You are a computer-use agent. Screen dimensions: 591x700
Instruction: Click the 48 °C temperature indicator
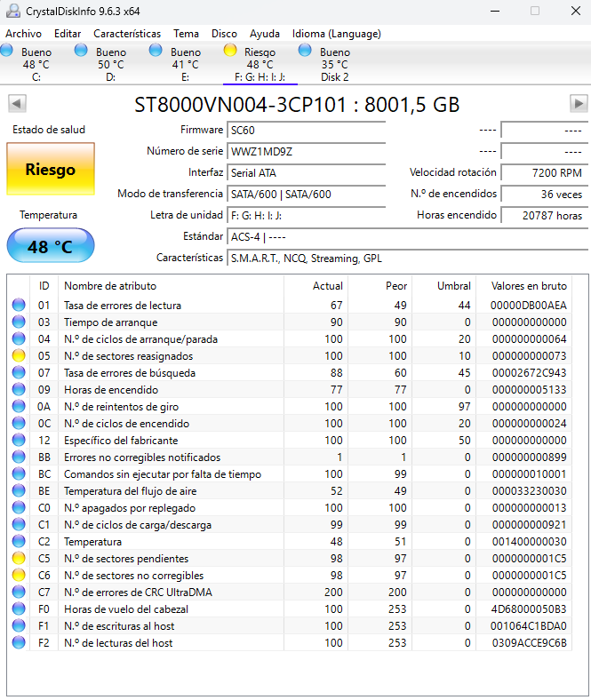tap(50, 246)
